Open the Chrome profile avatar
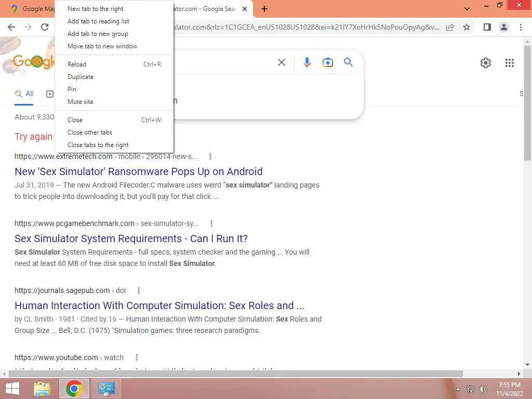Screen dimensions: 532x399 [x=504, y=27]
